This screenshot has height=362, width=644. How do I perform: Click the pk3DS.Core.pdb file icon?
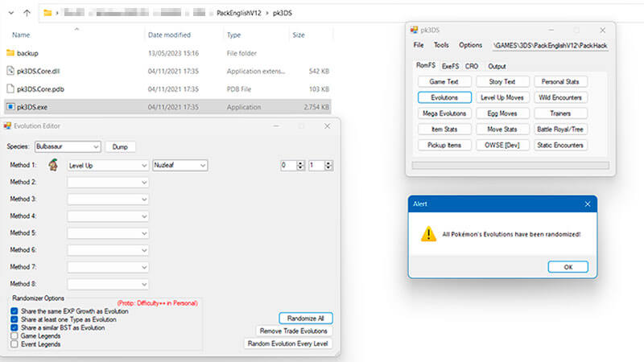click(10, 88)
